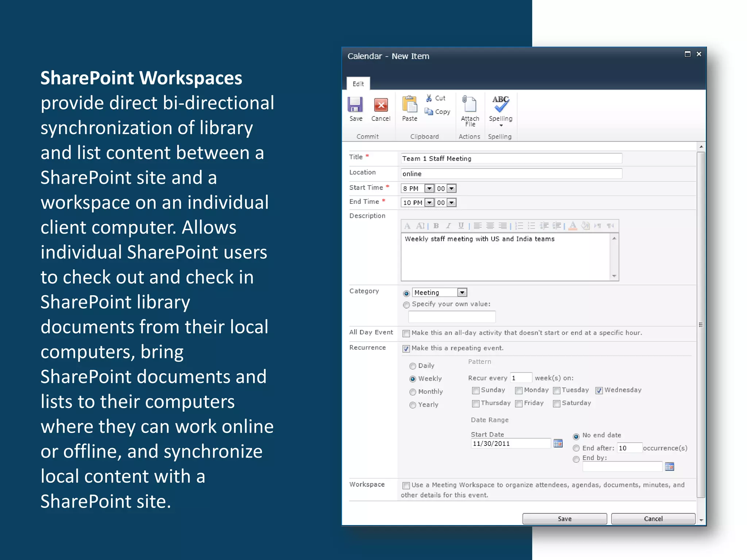Click the Cut scissors icon
This screenshot has width=747, height=560.
[429, 98]
